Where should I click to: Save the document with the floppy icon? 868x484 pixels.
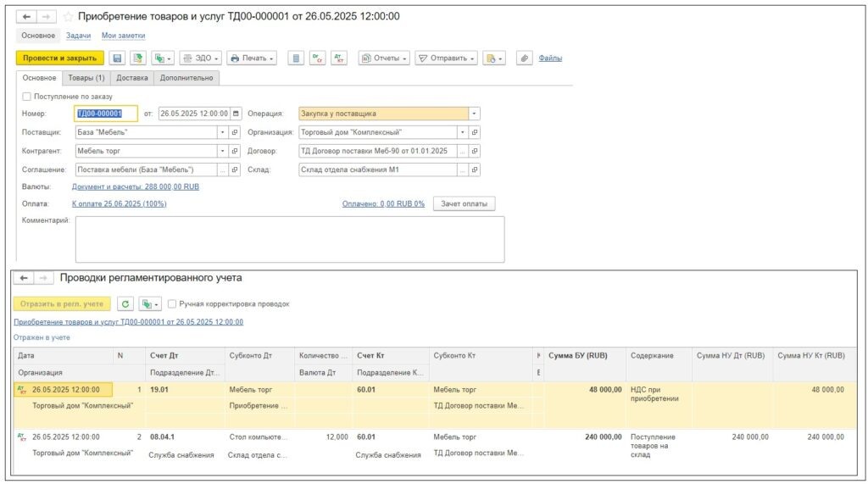click(x=117, y=58)
